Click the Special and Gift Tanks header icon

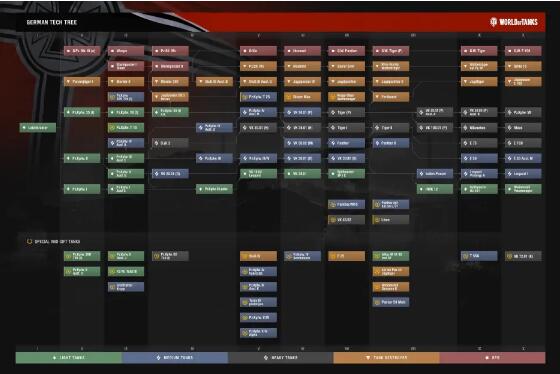(29, 241)
